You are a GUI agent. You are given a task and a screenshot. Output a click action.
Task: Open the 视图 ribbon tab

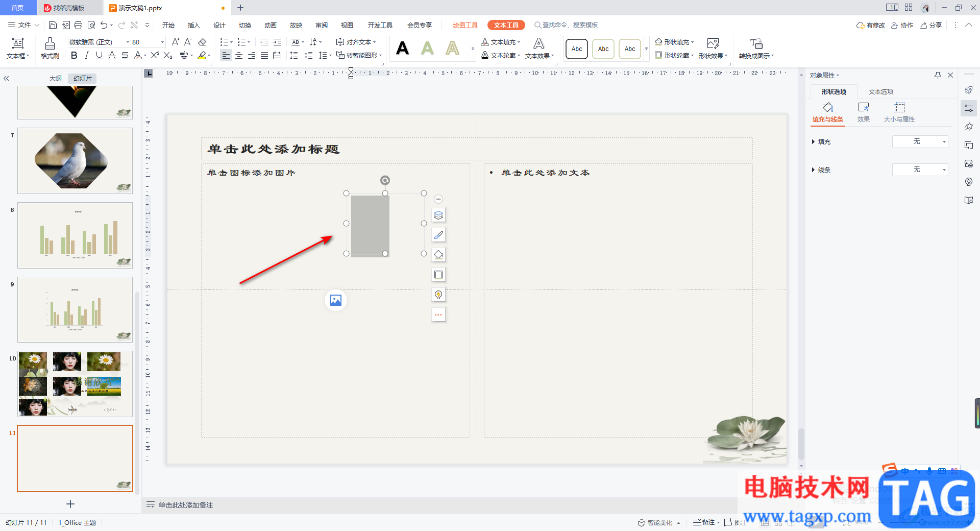[347, 25]
